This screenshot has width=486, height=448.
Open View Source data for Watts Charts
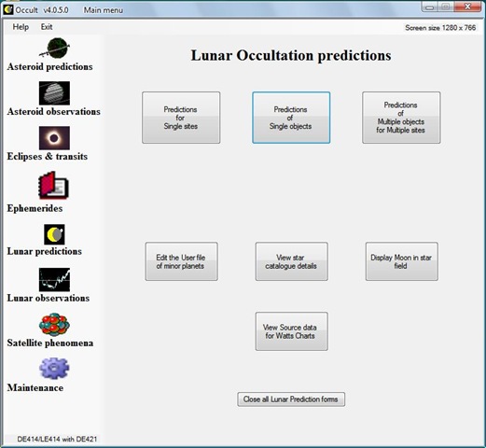292,331
